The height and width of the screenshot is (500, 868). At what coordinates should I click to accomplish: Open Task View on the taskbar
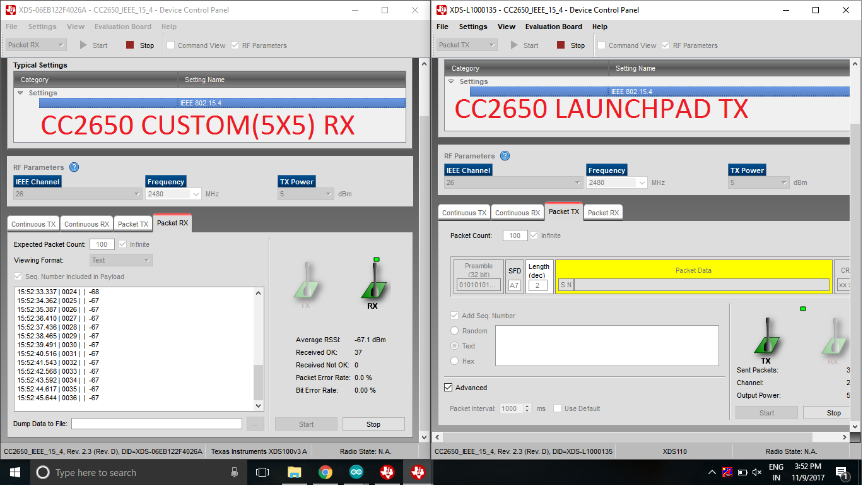point(262,472)
